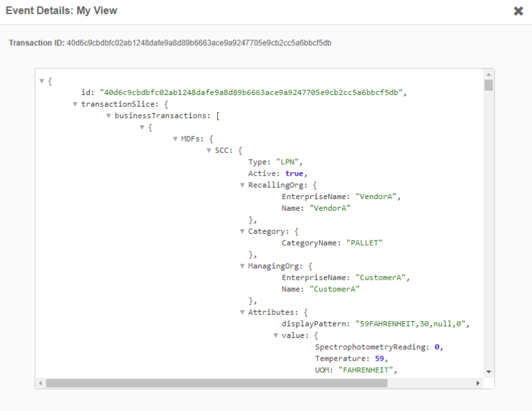Click RecallingOrg EnterpriseName "VendorA" value
This screenshot has width=532, height=411.
[x=376, y=196]
